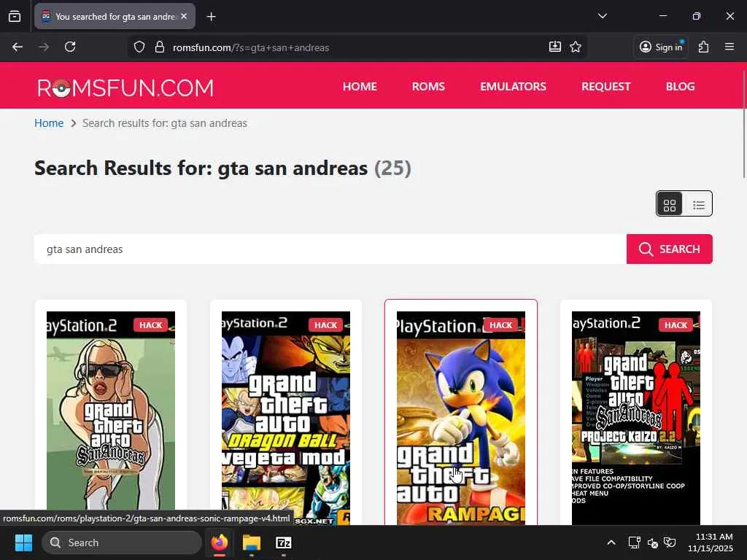Click the 'Search Results for: gta san andreas' heading
Image resolution: width=747 pixels, height=560 pixels.
(x=201, y=168)
